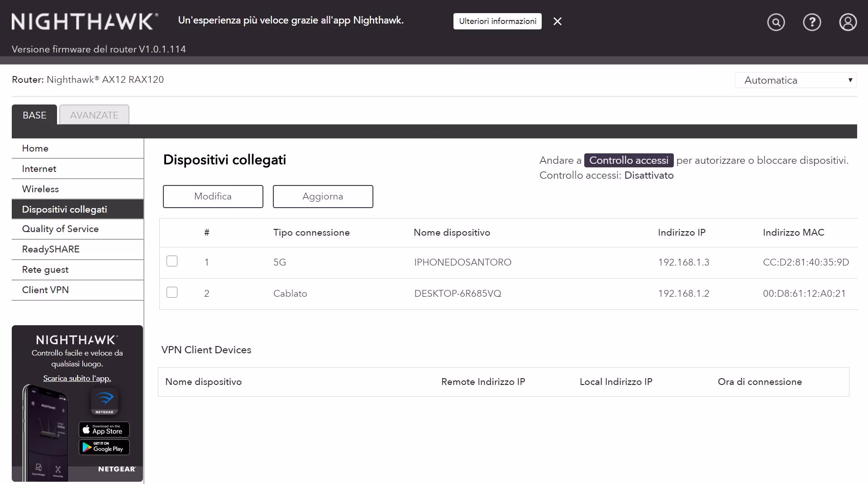Open the Google Play badge
This screenshot has width=868, height=484.
(104, 447)
